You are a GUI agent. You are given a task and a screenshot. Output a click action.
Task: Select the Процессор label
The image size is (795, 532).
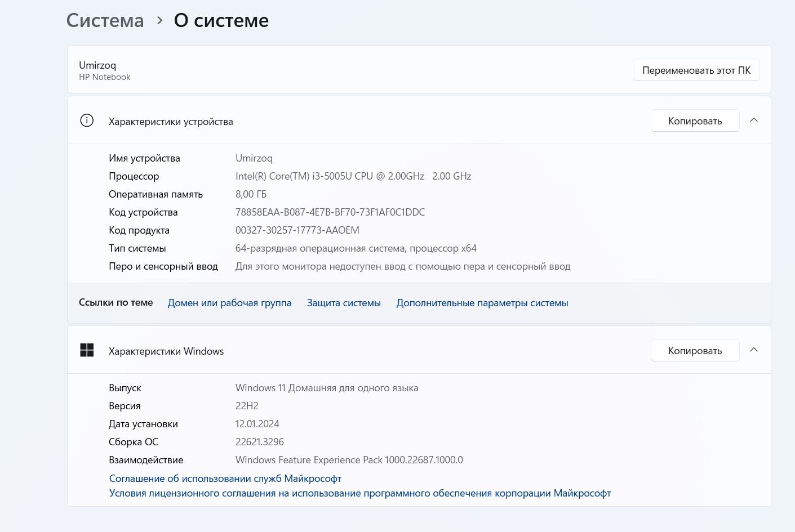[x=134, y=176]
